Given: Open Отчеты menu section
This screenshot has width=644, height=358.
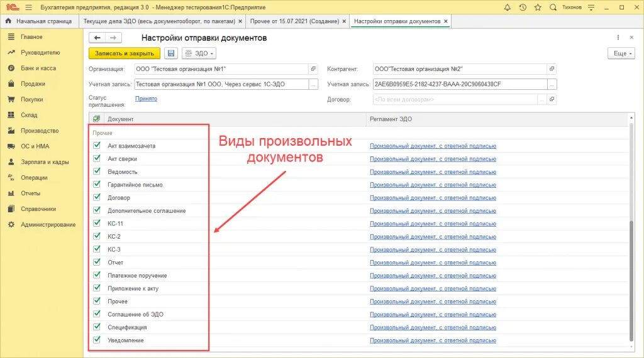Looking at the screenshot, I should tap(30, 193).
